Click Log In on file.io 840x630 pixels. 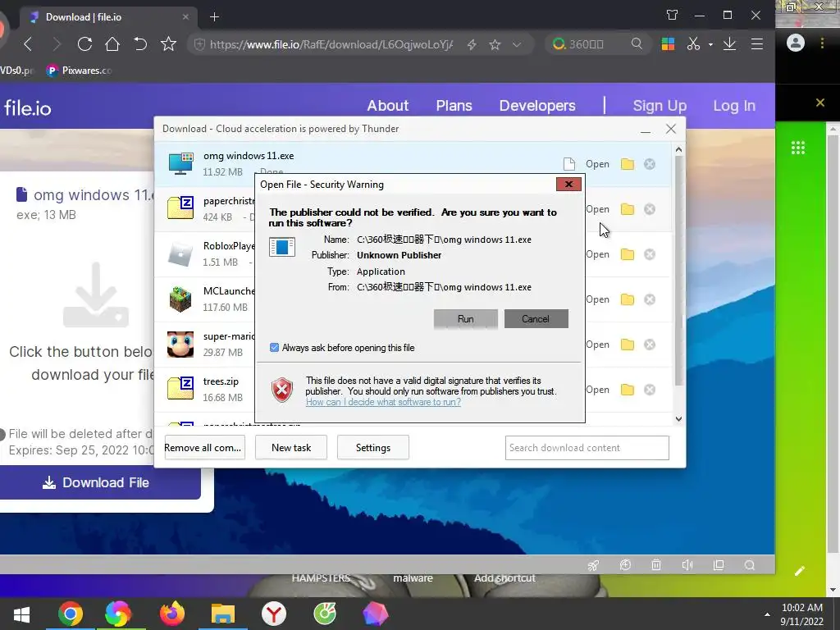[734, 106]
